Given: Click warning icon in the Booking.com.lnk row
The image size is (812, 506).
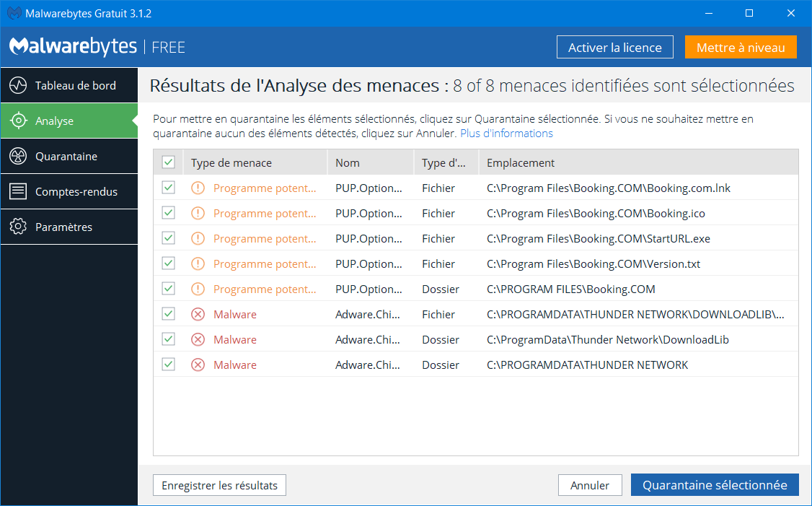Looking at the screenshot, I should pyautogui.click(x=198, y=188).
